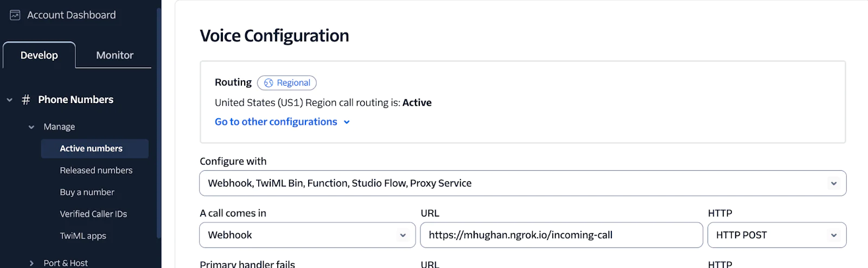Click the 'Primary handler fails' label
This screenshot has height=268, width=868.
click(x=247, y=264)
